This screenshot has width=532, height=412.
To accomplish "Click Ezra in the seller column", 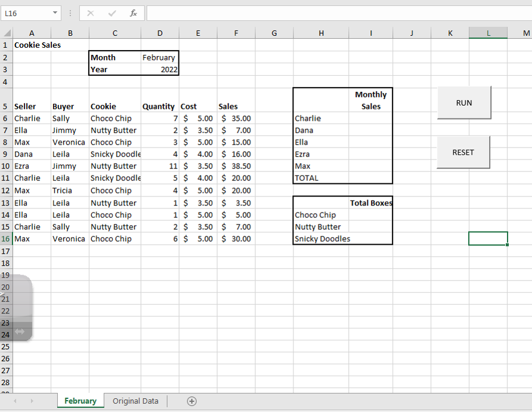I will click(x=32, y=166).
